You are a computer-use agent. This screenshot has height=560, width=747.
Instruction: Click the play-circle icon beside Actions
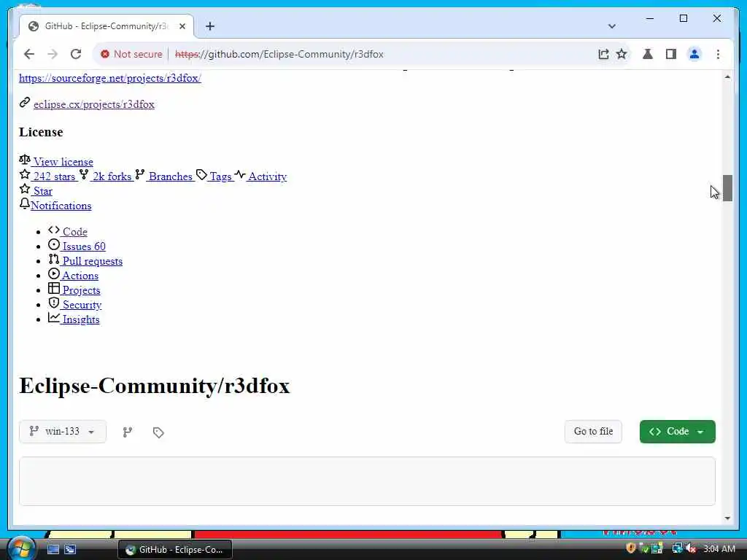54,274
